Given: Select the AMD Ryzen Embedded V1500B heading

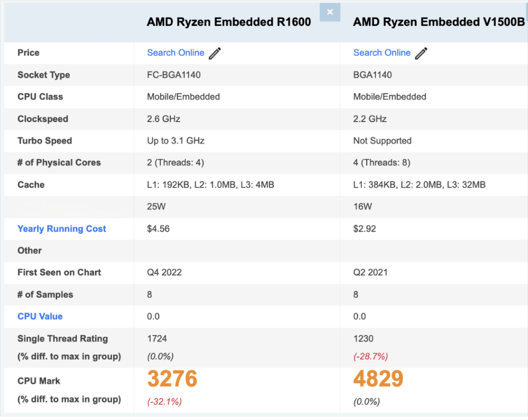Looking at the screenshot, I should [x=439, y=22].
